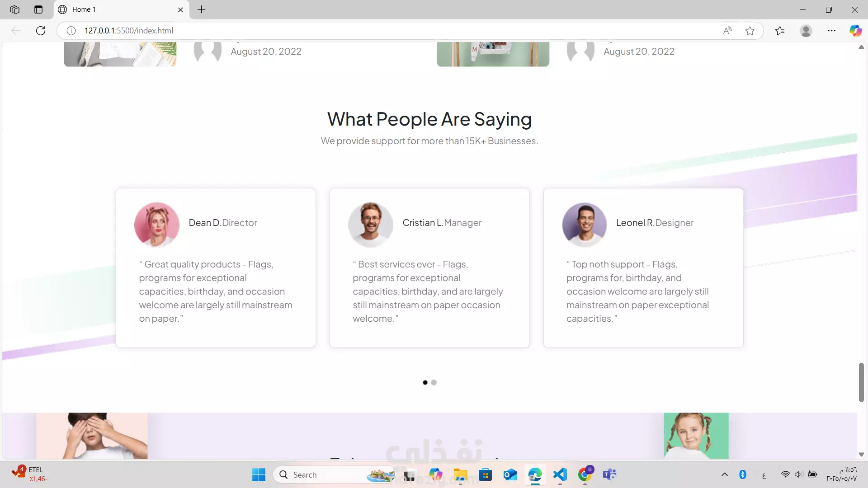Image resolution: width=868 pixels, height=488 pixels.
Task: Select the first testimonial carousel dot
Action: [425, 383]
